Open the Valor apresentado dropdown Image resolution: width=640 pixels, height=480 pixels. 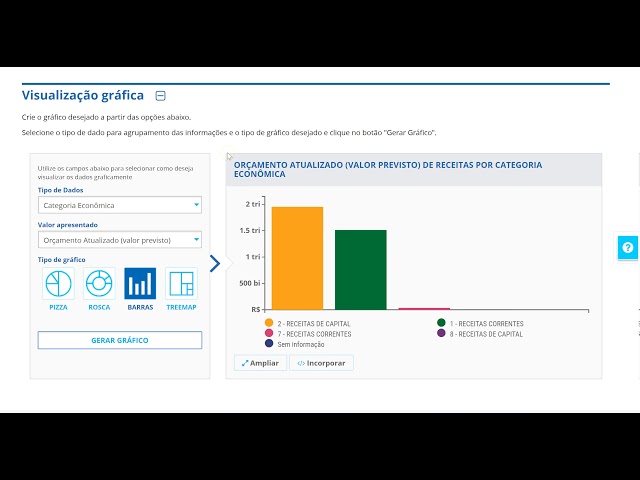(x=120, y=240)
